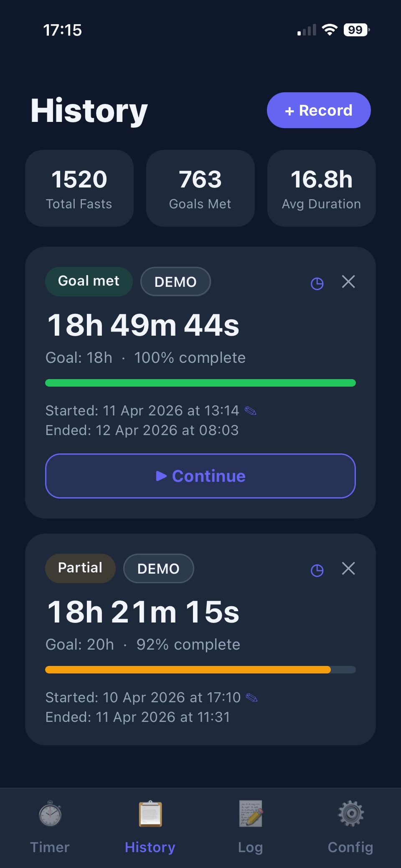Tap the Partial status badge

pos(80,568)
